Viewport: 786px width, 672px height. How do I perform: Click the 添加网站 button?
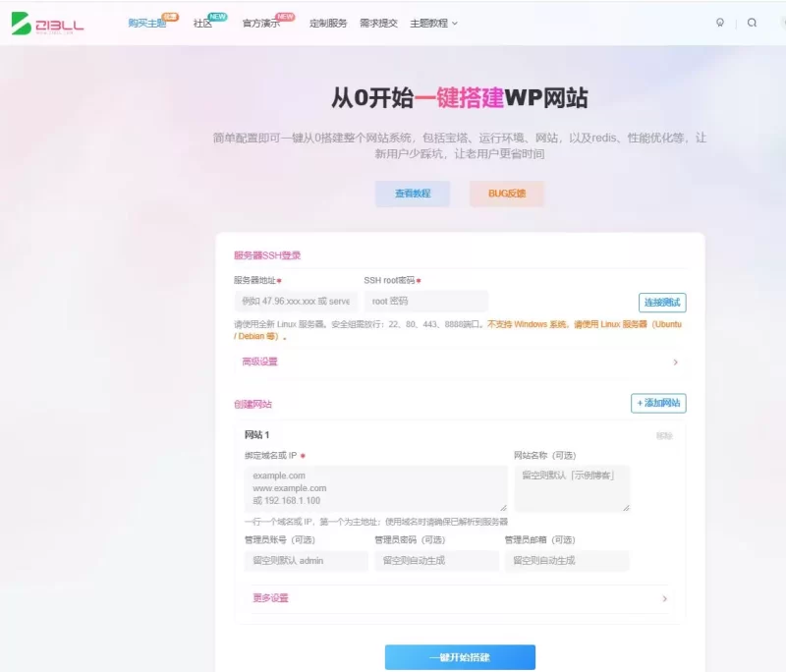coord(658,403)
